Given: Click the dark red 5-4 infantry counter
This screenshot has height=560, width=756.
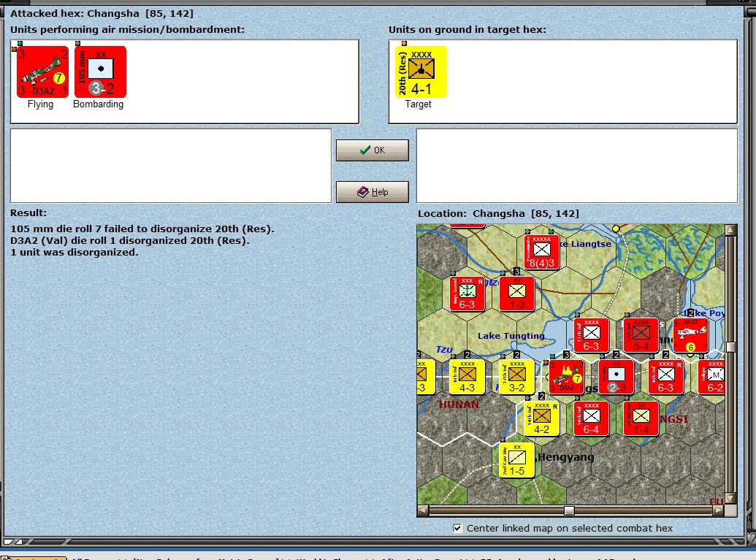Looking at the screenshot, I should [641, 335].
